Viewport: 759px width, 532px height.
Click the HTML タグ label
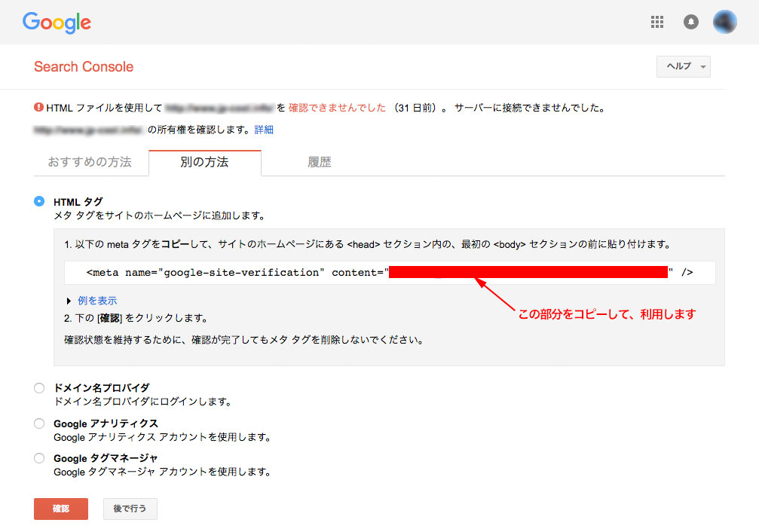78,202
